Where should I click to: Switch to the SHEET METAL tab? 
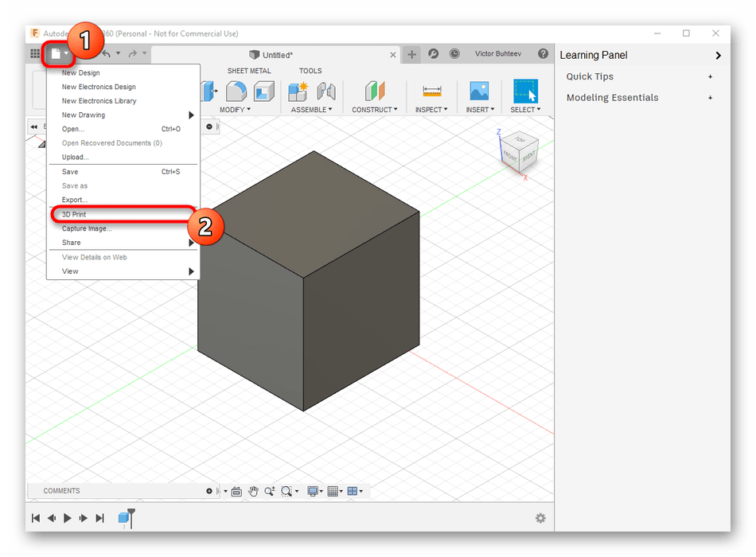249,71
